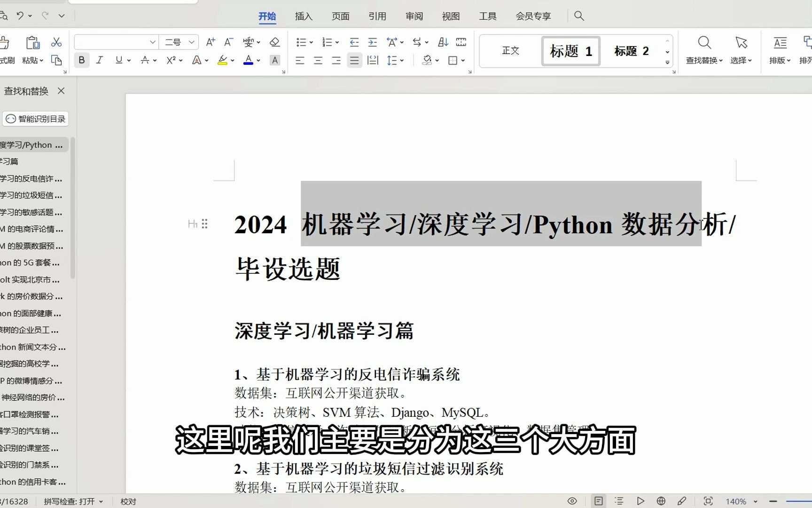The width and height of the screenshot is (812, 508).
Task: Expand the styles gallery more arrow
Action: (x=667, y=62)
